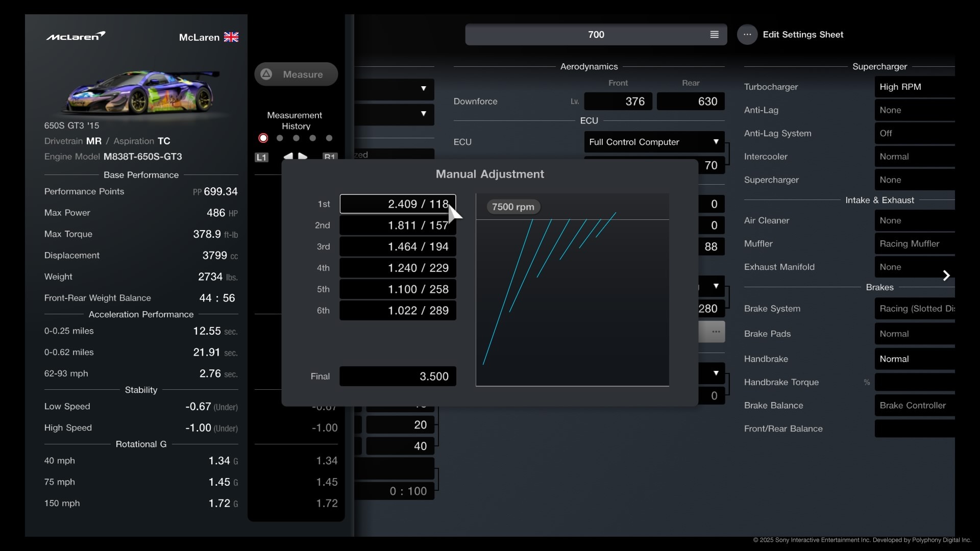Click the 0 : 100 distribution field
980x551 pixels.
pos(395,491)
